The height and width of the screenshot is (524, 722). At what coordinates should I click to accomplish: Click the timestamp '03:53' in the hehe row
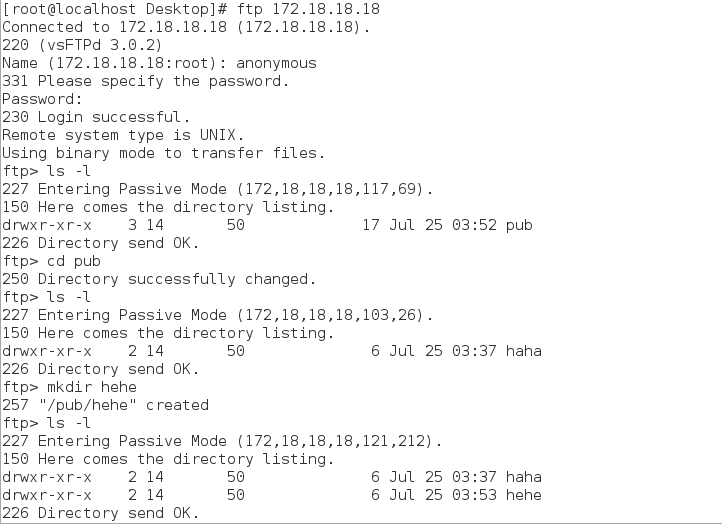tap(474, 495)
